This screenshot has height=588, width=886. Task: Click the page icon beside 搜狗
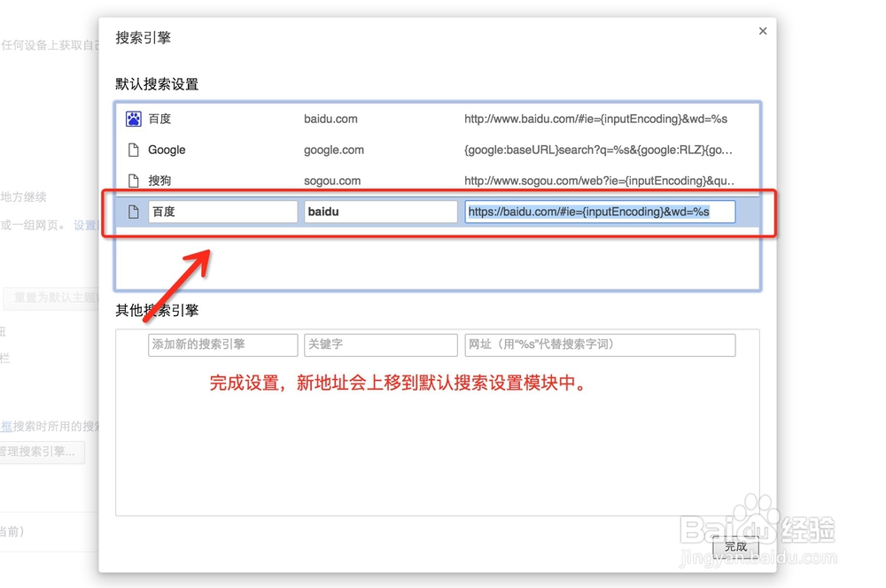[x=134, y=181]
